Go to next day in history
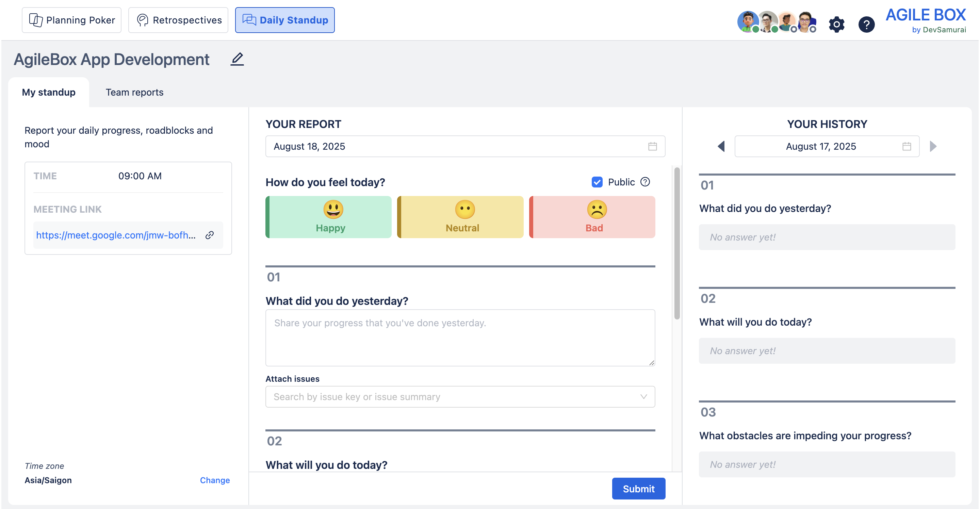 tap(933, 146)
